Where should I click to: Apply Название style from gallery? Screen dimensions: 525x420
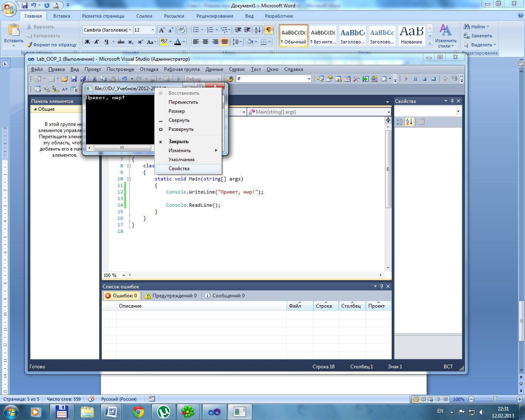411,36
